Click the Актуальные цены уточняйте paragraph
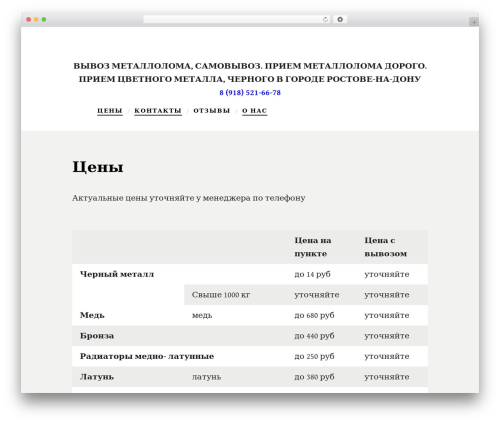The height and width of the screenshot is (423, 500). (x=189, y=198)
